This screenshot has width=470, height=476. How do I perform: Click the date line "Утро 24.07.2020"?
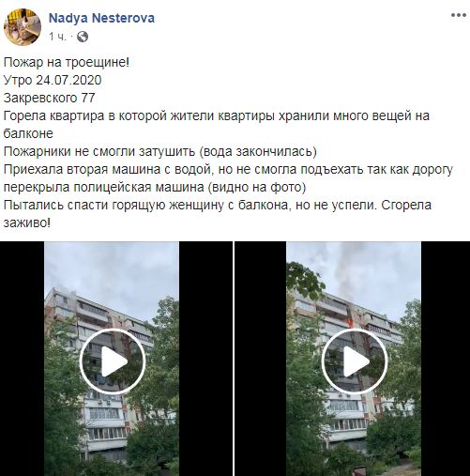click(53, 81)
